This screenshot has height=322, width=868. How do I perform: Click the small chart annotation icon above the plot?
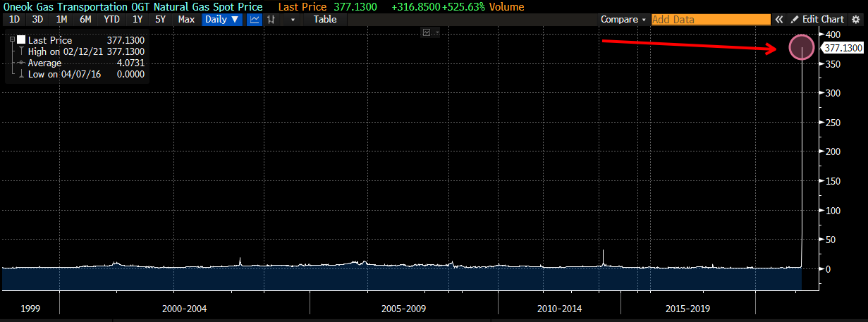(427, 32)
